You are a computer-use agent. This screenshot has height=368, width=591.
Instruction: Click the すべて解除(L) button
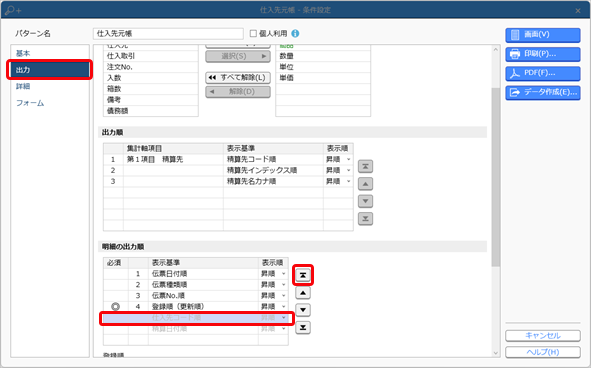tap(238, 78)
